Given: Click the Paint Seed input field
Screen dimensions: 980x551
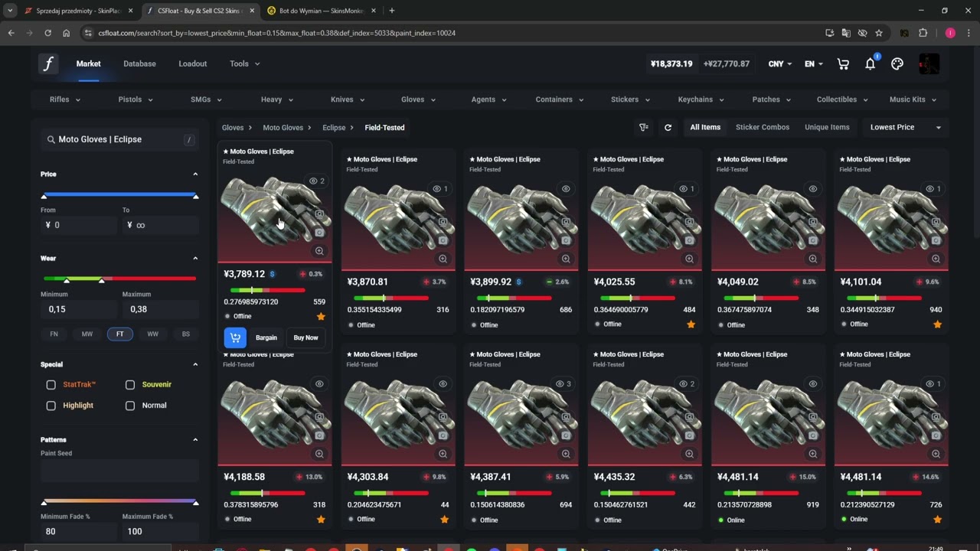Looking at the screenshot, I should click(119, 471).
